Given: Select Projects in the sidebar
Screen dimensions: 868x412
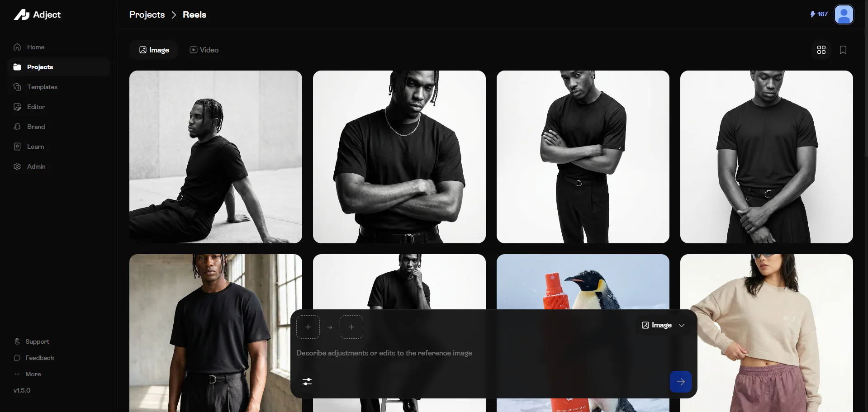Looking at the screenshot, I should [x=59, y=67].
